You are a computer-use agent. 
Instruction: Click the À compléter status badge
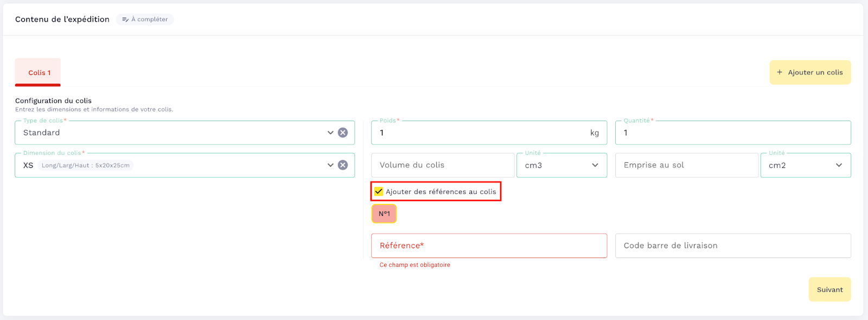(145, 20)
